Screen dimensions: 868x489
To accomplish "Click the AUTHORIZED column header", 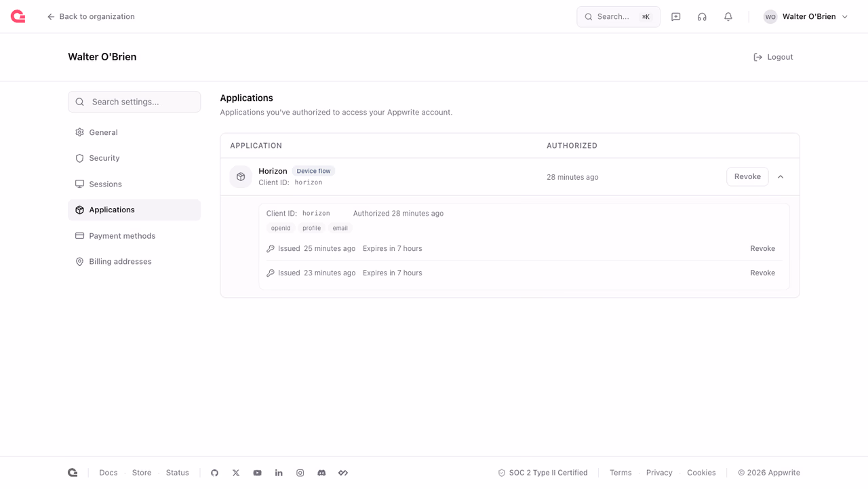I will pos(572,146).
